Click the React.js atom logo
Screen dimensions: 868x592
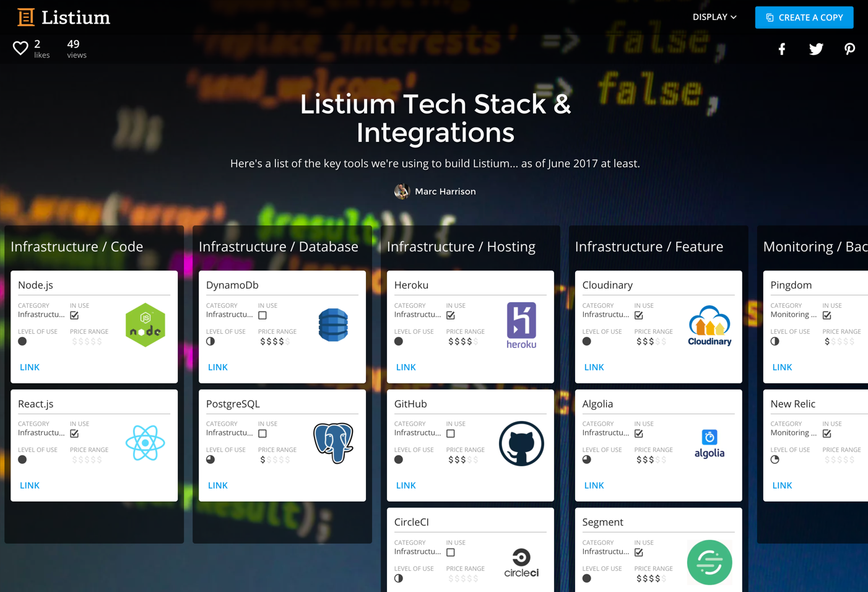point(145,443)
